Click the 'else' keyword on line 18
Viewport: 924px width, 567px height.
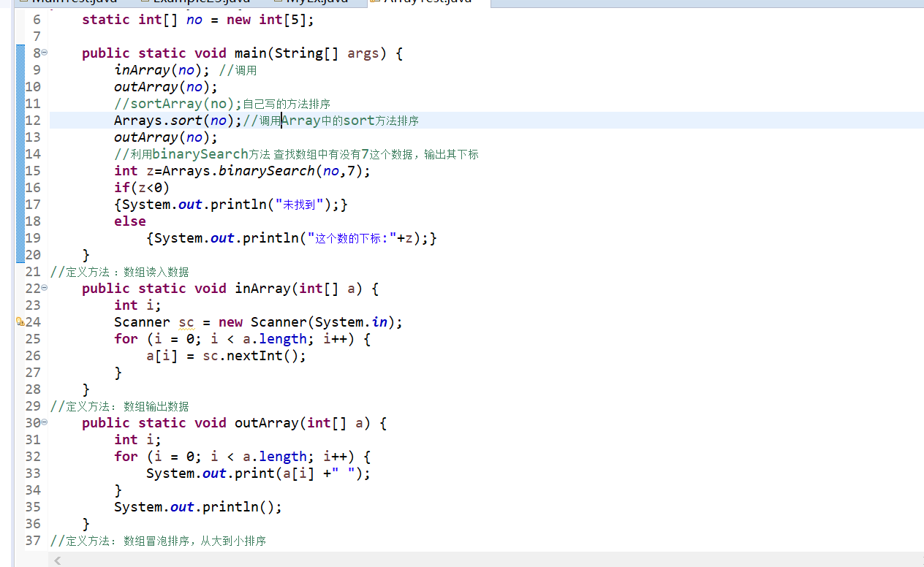coord(130,221)
